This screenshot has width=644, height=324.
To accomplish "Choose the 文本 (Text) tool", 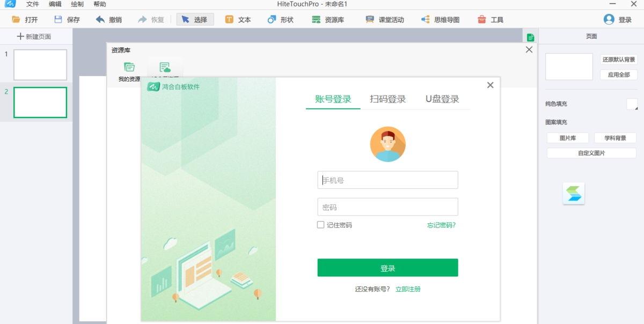I will coord(238,20).
